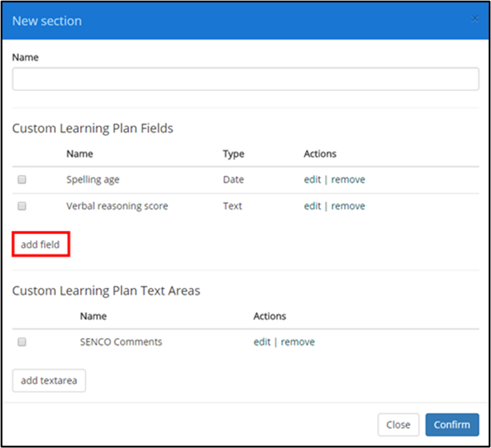The width and height of the screenshot is (491, 448).
Task: Focus the section Name input field
Action: 245,79
